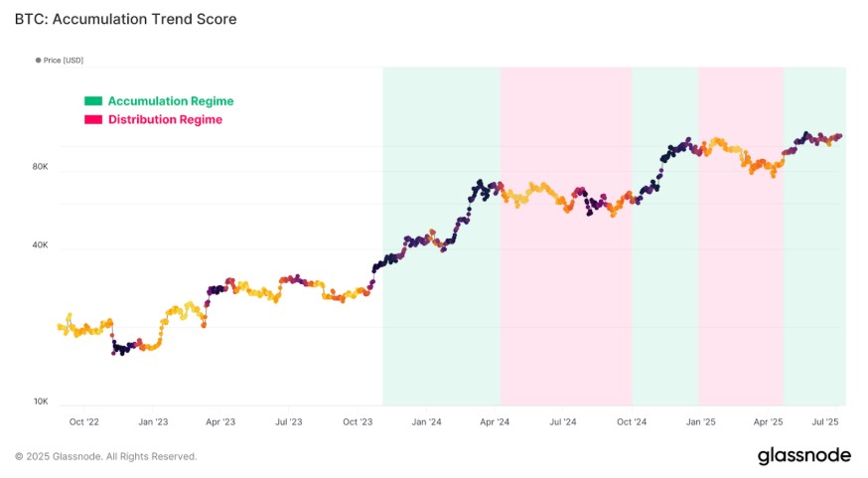Select the Distribution Regime legend label
Image resolution: width=868 pixels, height=478 pixels.
tap(165, 119)
